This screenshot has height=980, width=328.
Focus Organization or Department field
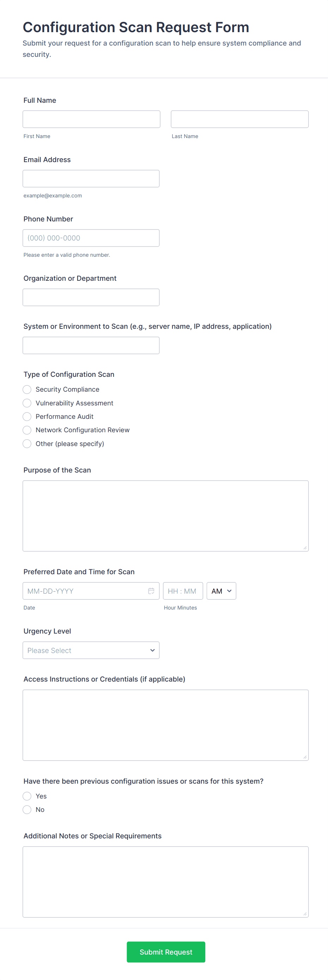(91, 297)
